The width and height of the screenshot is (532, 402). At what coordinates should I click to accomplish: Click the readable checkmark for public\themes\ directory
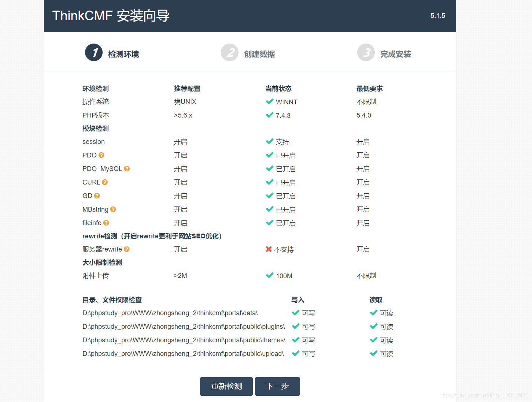click(374, 340)
